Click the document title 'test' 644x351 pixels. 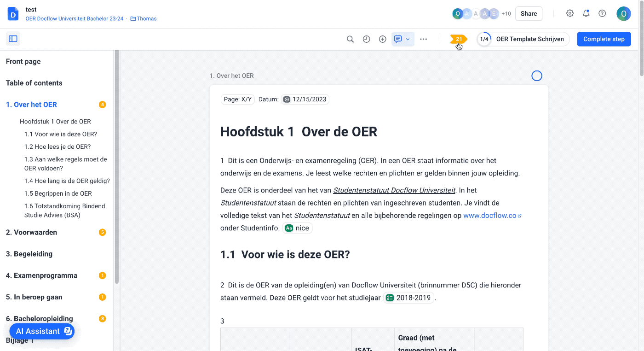[31, 10]
